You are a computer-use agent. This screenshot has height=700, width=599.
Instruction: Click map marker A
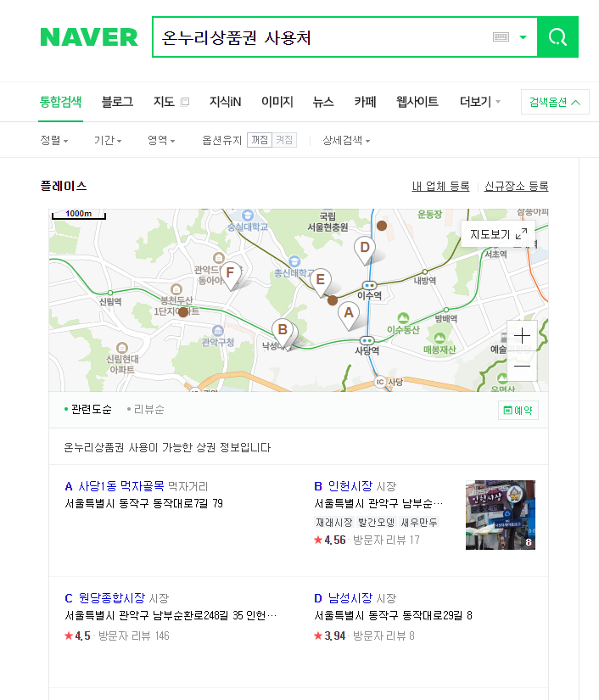click(349, 316)
